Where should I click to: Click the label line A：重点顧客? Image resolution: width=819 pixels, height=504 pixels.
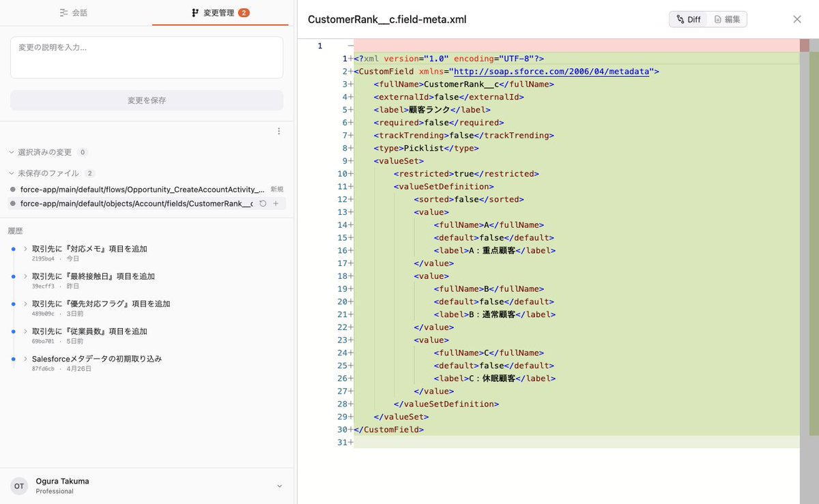pos(494,250)
